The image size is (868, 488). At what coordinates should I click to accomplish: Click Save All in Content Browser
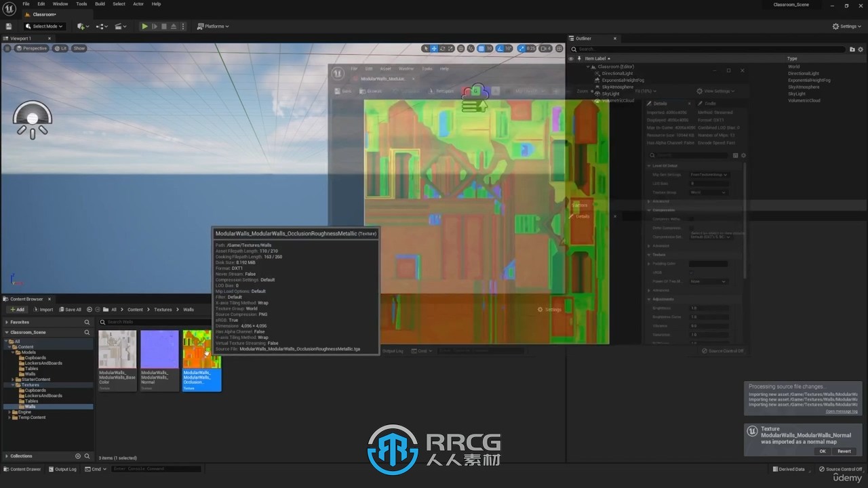coord(70,309)
